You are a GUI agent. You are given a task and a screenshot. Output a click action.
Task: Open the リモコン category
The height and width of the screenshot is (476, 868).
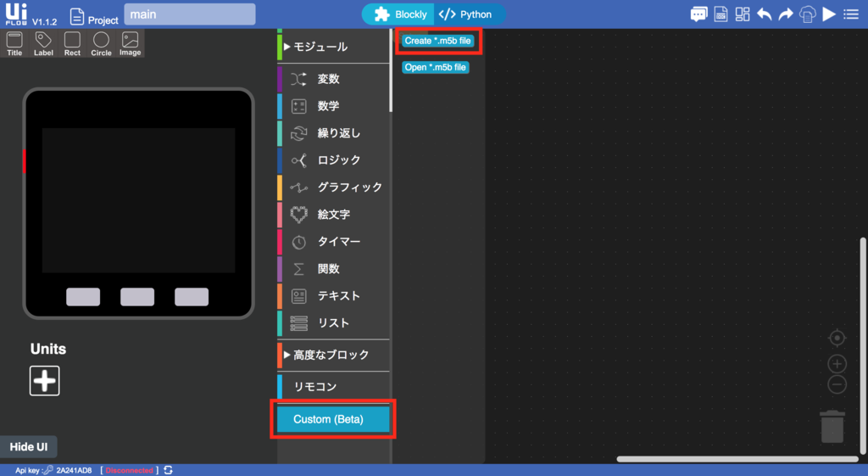coord(334,386)
